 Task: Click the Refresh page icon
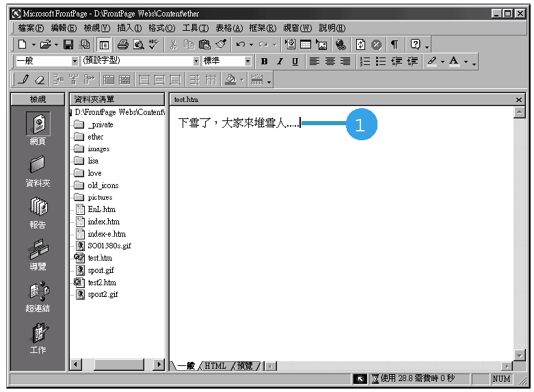tap(360, 44)
